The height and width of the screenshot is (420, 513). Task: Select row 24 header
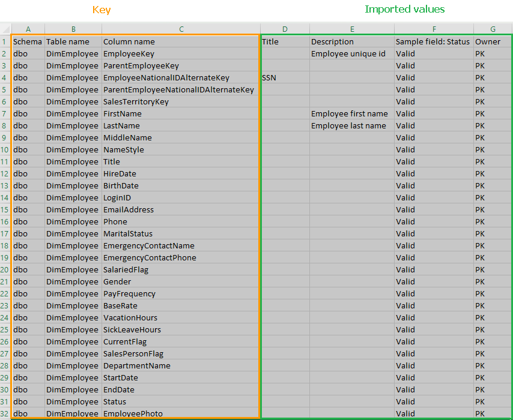click(5, 318)
